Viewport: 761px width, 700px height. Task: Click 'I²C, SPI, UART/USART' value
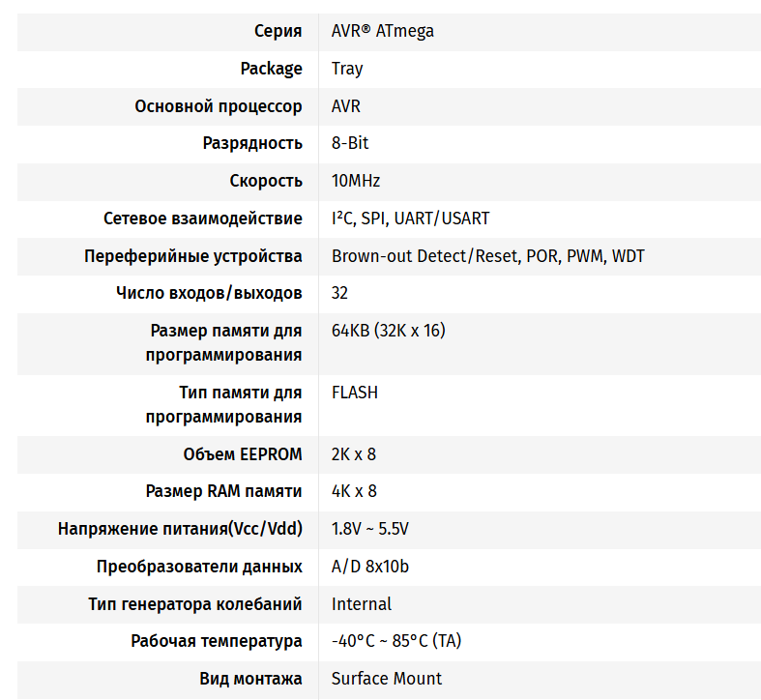[411, 219]
